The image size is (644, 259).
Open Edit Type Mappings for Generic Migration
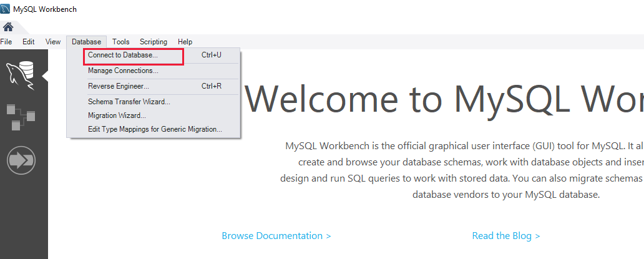(x=154, y=129)
